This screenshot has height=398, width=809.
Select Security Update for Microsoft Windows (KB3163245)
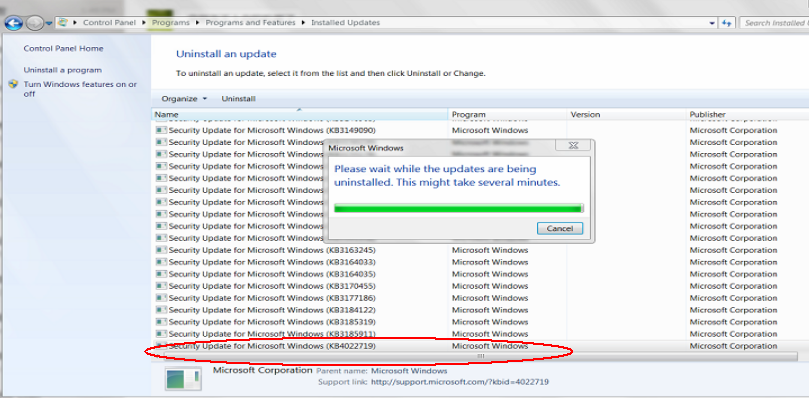pos(272,250)
